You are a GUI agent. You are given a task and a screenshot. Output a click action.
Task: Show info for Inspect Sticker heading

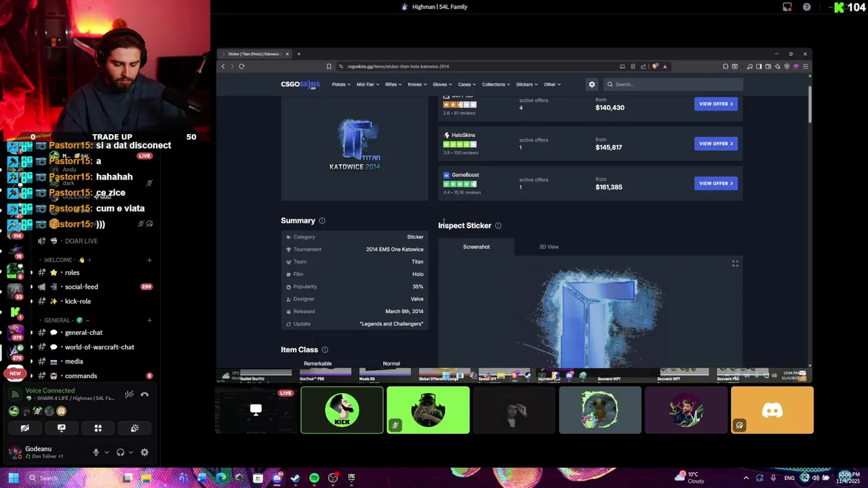(498, 226)
